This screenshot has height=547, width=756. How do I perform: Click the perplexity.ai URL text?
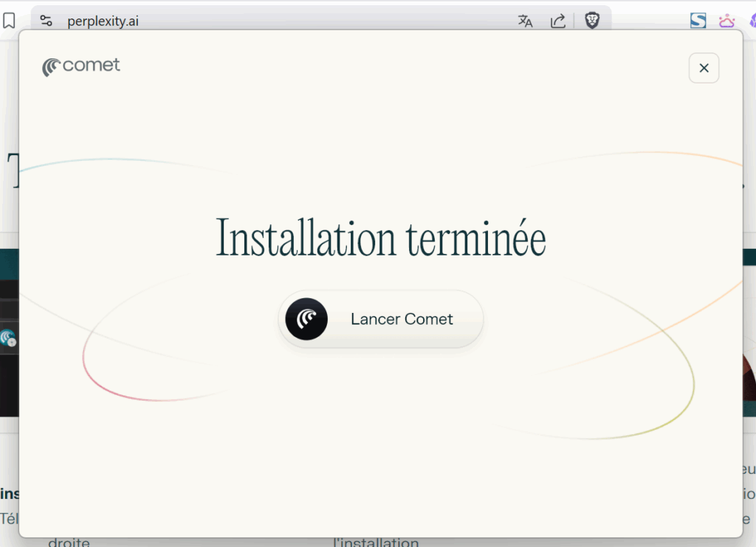click(x=103, y=21)
